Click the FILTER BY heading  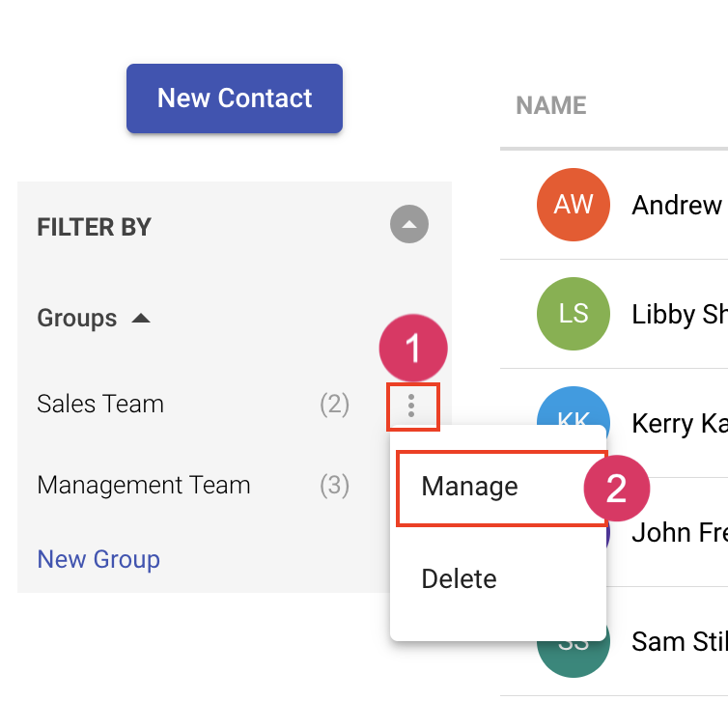click(95, 227)
